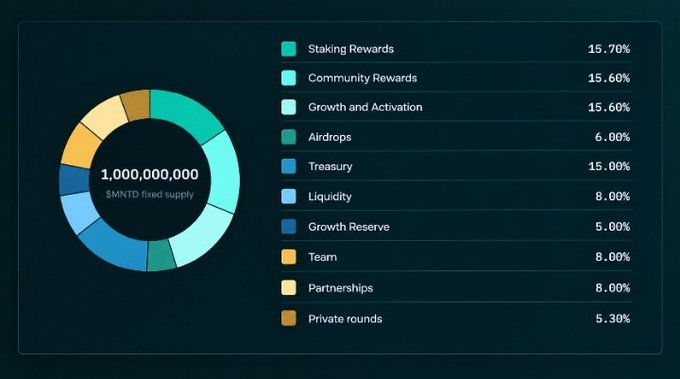Select the "Treasury" label
The height and width of the screenshot is (379, 680).
pyautogui.click(x=330, y=167)
